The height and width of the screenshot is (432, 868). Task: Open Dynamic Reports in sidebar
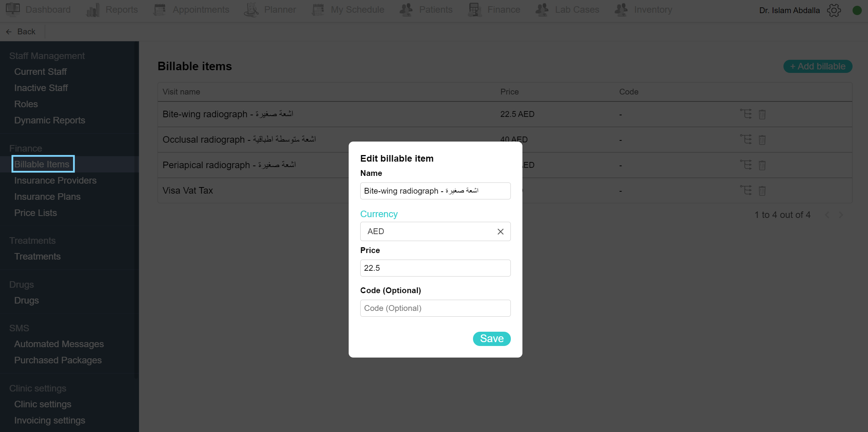(x=49, y=120)
